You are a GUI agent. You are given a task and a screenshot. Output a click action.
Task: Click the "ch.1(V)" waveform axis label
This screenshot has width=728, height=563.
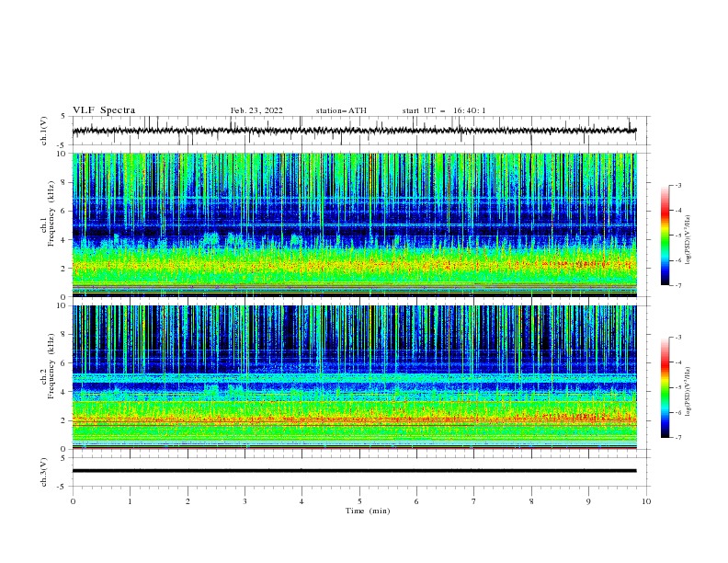(x=44, y=131)
